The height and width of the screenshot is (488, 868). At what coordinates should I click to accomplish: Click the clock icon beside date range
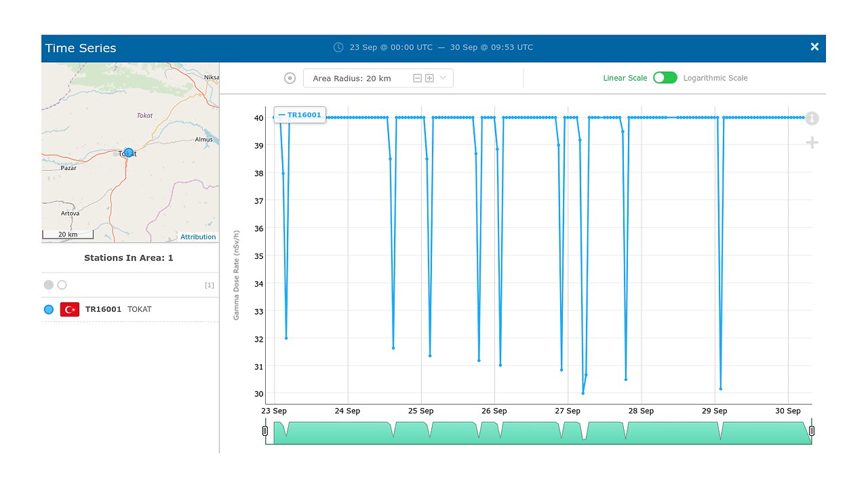tap(338, 47)
